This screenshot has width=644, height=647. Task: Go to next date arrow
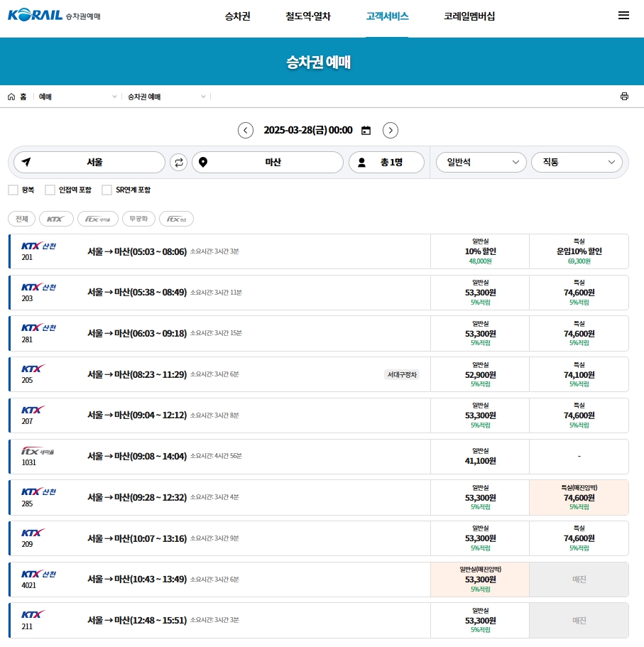(x=391, y=131)
